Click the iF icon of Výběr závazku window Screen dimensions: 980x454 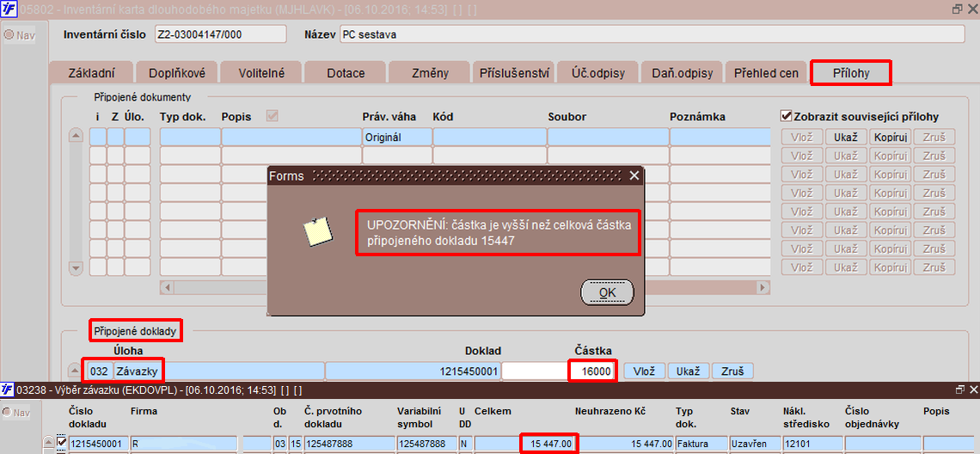8,390
